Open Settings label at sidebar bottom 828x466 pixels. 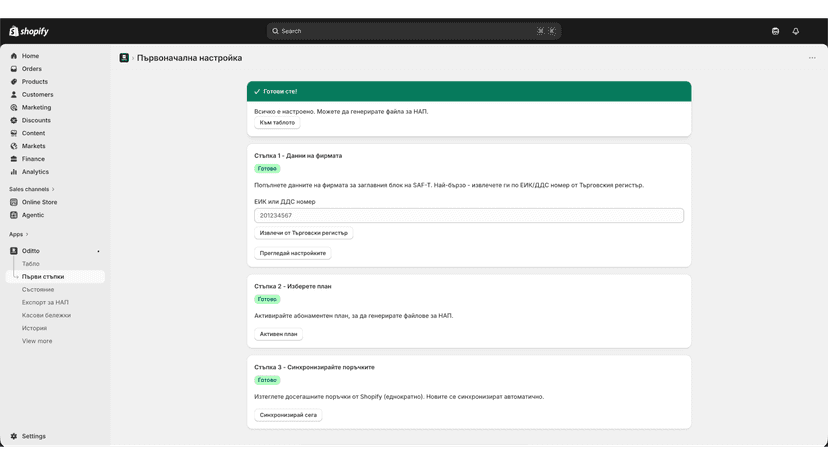click(x=34, y=436)
